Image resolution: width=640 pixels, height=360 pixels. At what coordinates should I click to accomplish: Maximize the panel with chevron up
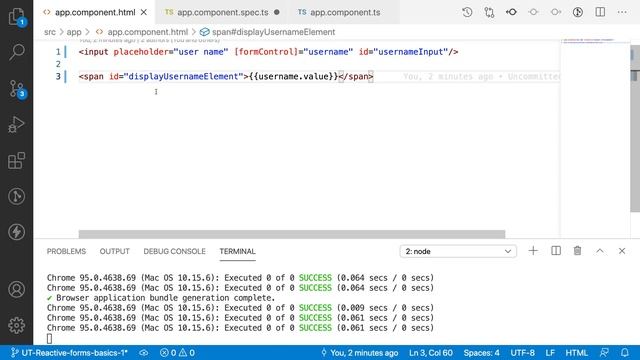pos(600,251)
